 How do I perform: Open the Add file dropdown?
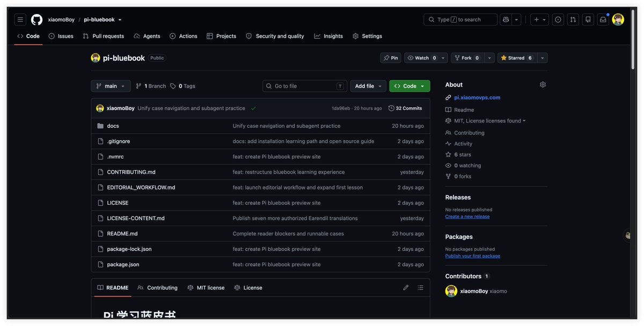pos(368,86)
